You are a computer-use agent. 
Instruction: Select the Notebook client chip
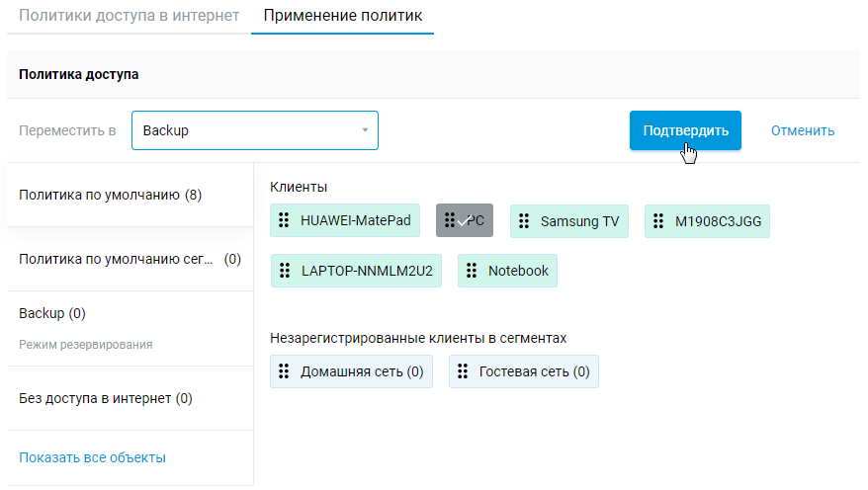pyautogui.click(x=517, y=271)
